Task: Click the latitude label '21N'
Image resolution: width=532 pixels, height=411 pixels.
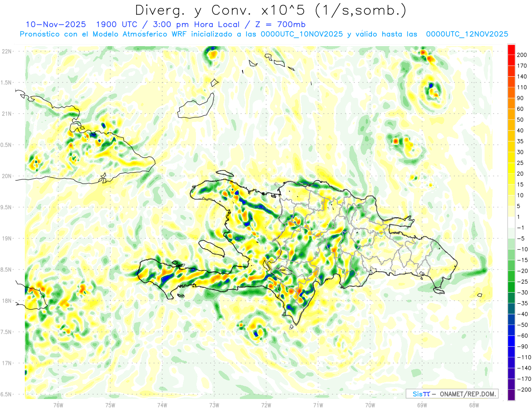Action: (x=7, y=114)
